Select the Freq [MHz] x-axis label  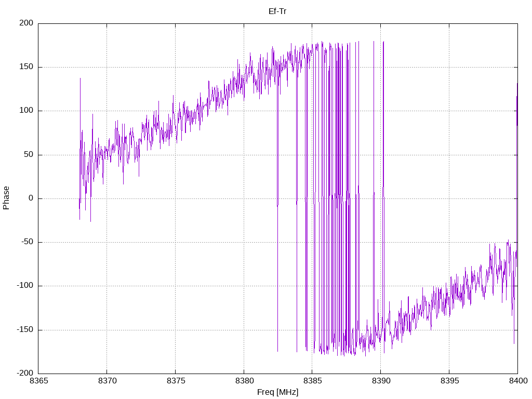[277, 392]
